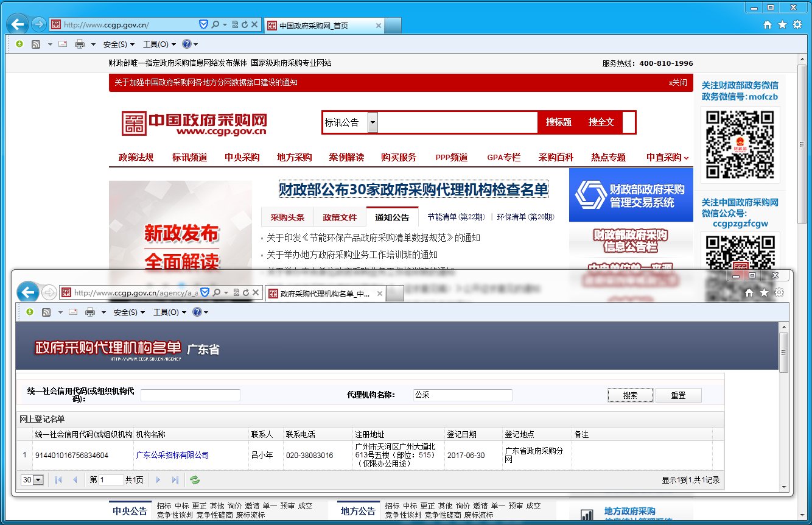This screenshot has height=525, width=812.
Task: Click the 搜索 button in the agency form
Action: (630, 395)
